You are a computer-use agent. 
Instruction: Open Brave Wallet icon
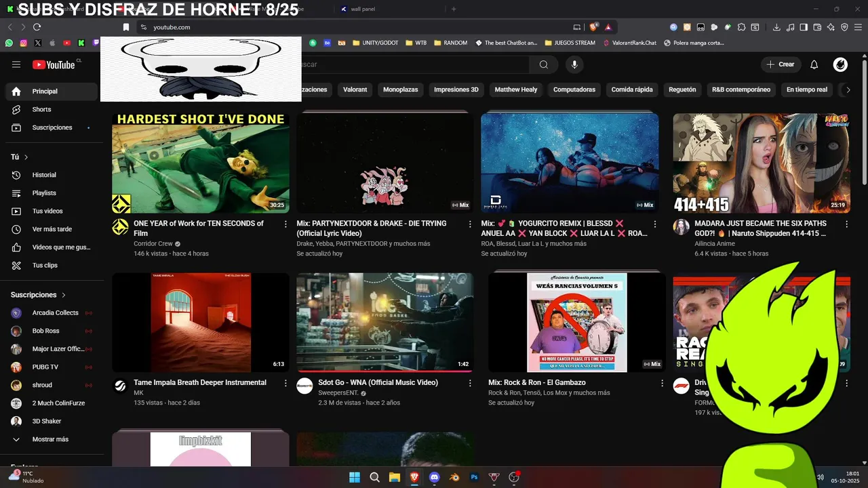[817, 27]
